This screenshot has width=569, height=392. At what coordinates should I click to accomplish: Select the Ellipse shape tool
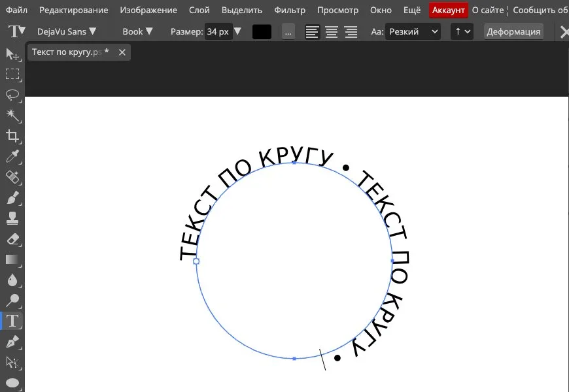point(12,383)
